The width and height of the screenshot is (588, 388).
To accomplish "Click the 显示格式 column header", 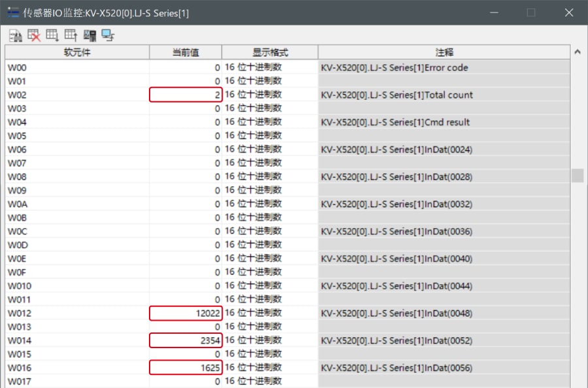I will pos(270,52).
